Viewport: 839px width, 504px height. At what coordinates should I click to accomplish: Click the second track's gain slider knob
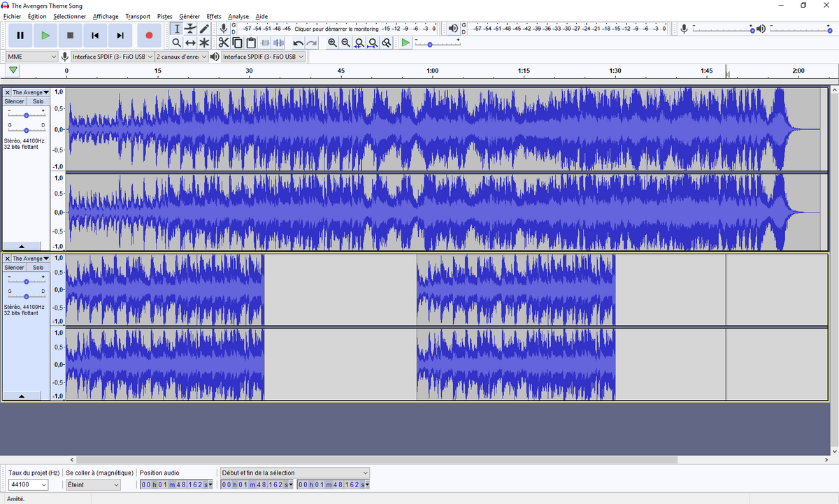tap(27, 281)
